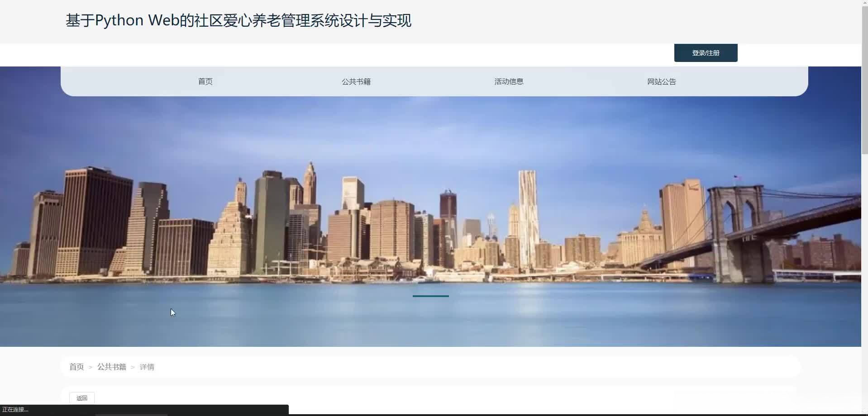
Task: Select the carousel indicator line on the banner
Action: [x=430, y=296]
